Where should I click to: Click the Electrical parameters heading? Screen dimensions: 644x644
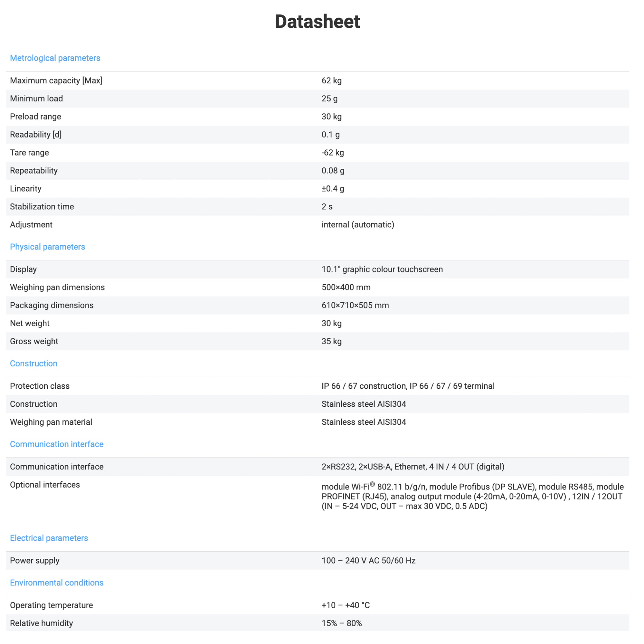point(49,538)
